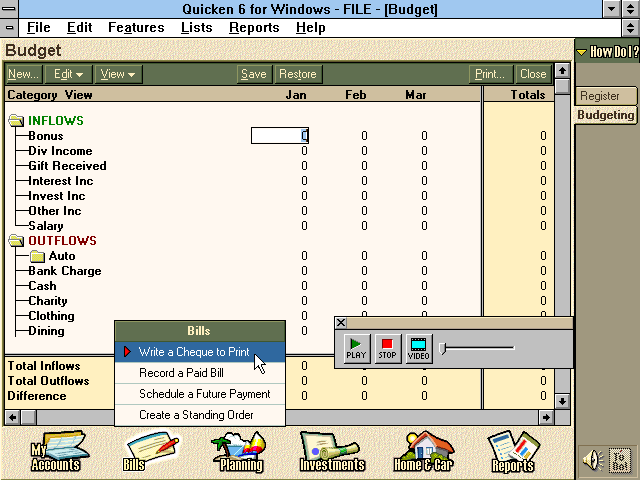
Task: Open the Reports activity icon
Action: click(x=513, y=452)
